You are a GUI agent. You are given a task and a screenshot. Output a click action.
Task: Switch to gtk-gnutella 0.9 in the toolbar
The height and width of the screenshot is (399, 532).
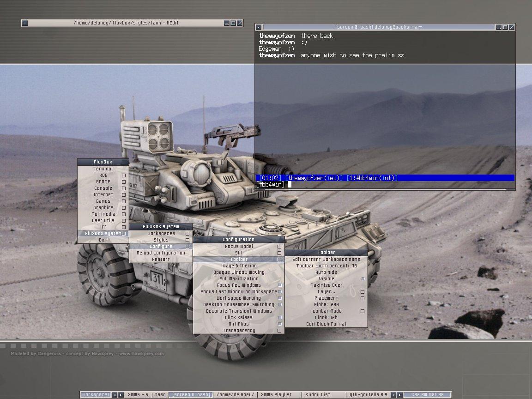368,395
